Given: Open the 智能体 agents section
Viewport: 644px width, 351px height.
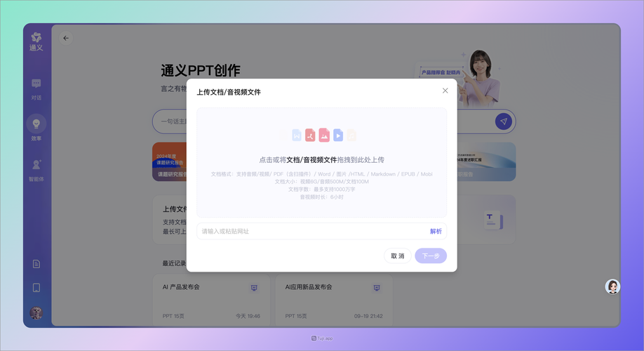Looking at the screenshot, I should click(36, 170).
